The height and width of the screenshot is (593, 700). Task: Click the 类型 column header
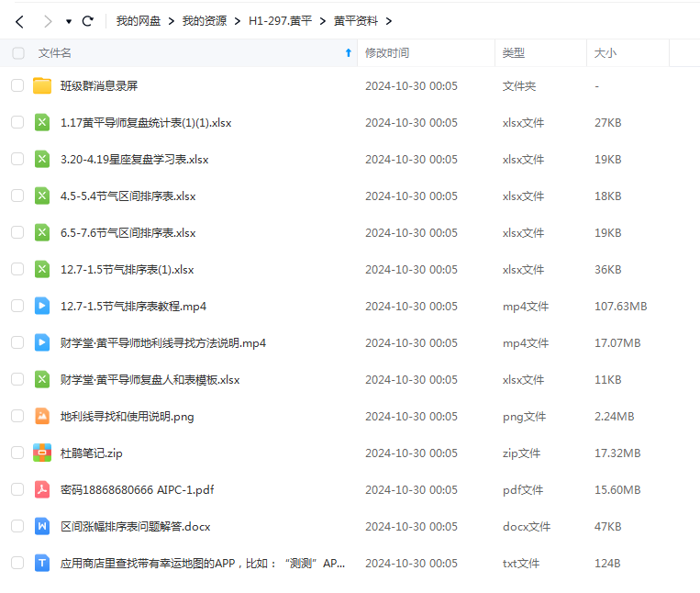coord(514,53)
